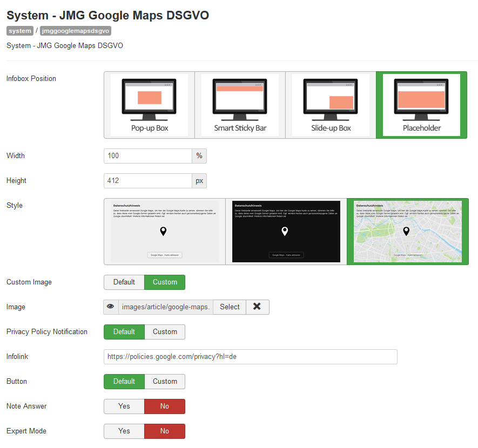Click the Infolink label
Viewport: 478px width, 448px height.
[x=17, y=357]
